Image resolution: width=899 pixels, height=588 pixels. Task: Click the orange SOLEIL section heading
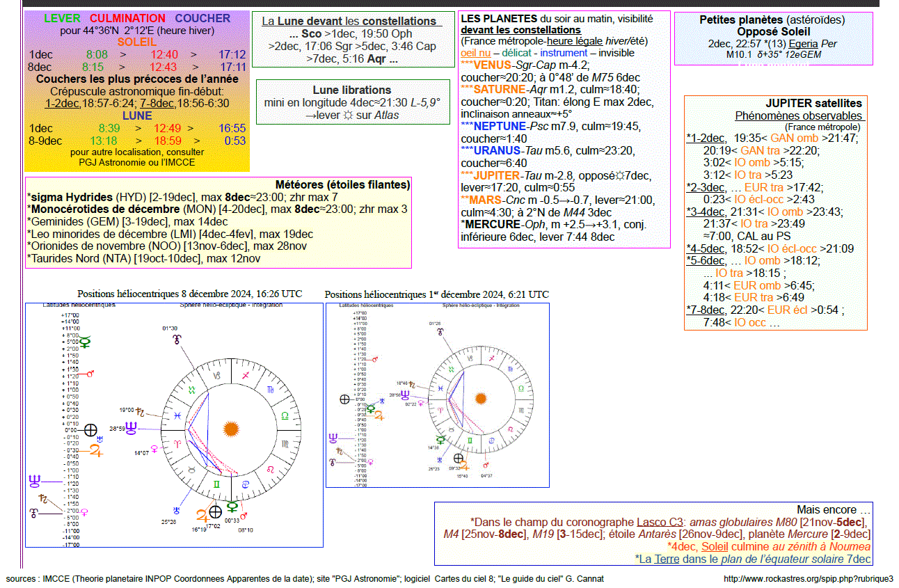[137, 42]
